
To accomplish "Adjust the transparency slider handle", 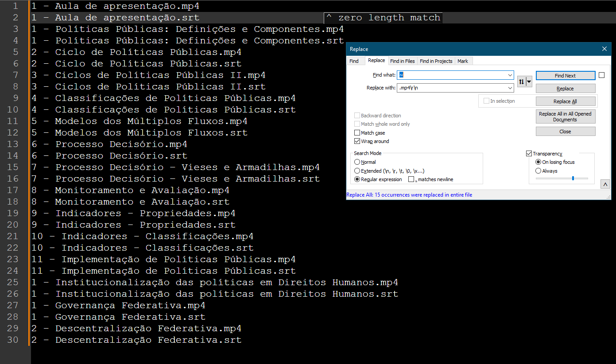I will coord(573,178).
